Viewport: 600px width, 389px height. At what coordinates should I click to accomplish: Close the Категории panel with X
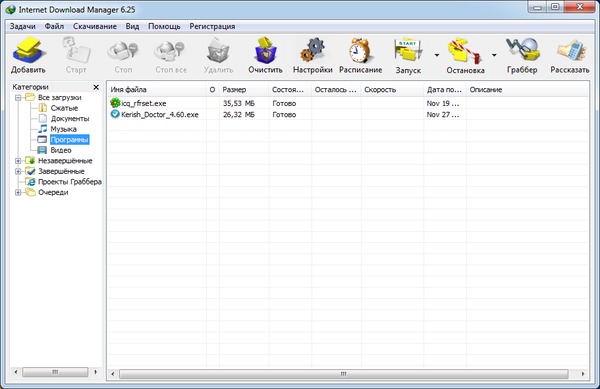(x=96, y=87)
